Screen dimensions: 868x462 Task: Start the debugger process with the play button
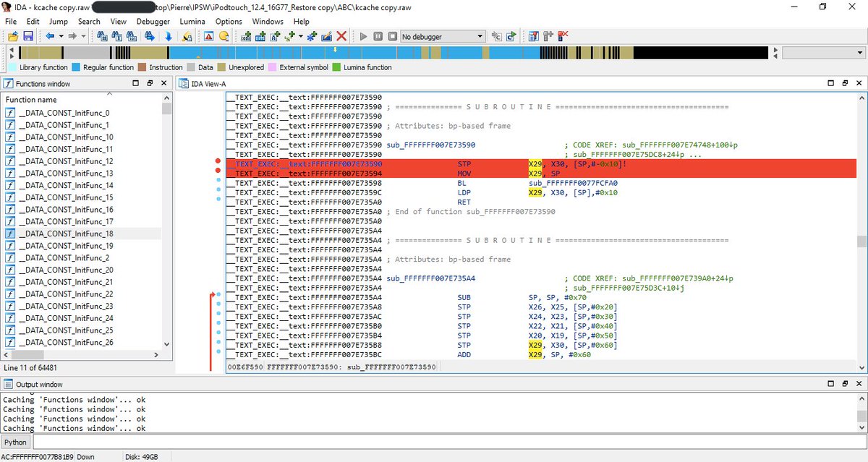point(363,36)
